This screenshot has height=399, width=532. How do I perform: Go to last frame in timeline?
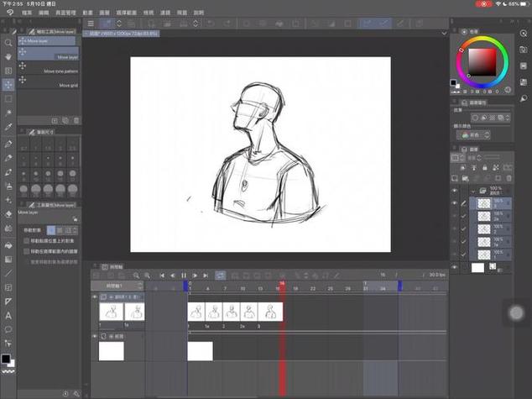pyautogui.click(x=206, y=276)
